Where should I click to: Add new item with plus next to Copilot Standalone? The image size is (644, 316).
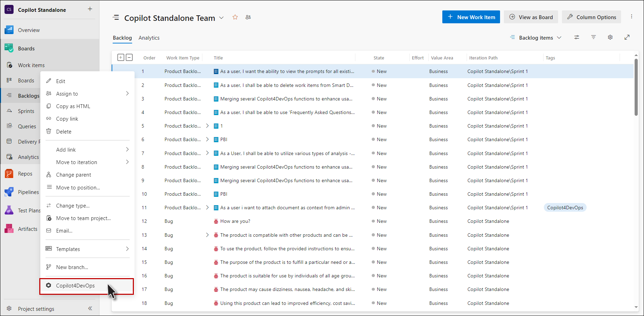[x=90, y=9]
